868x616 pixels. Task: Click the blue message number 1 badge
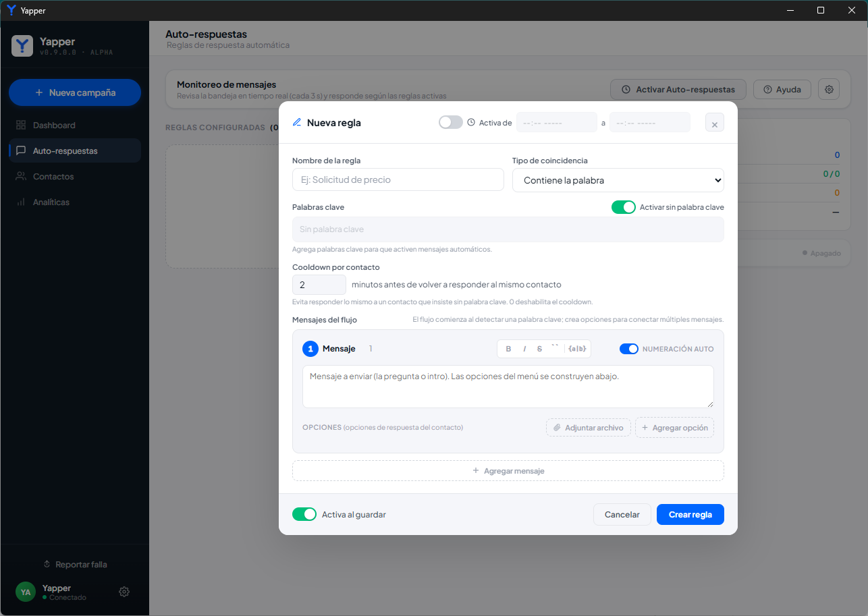(310, 349)
